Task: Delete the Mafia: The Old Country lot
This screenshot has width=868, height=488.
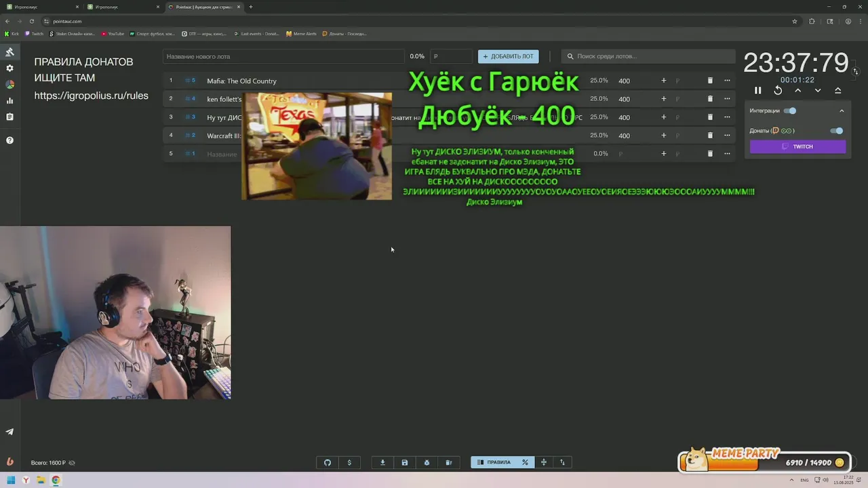Action: tap(710, 81)
